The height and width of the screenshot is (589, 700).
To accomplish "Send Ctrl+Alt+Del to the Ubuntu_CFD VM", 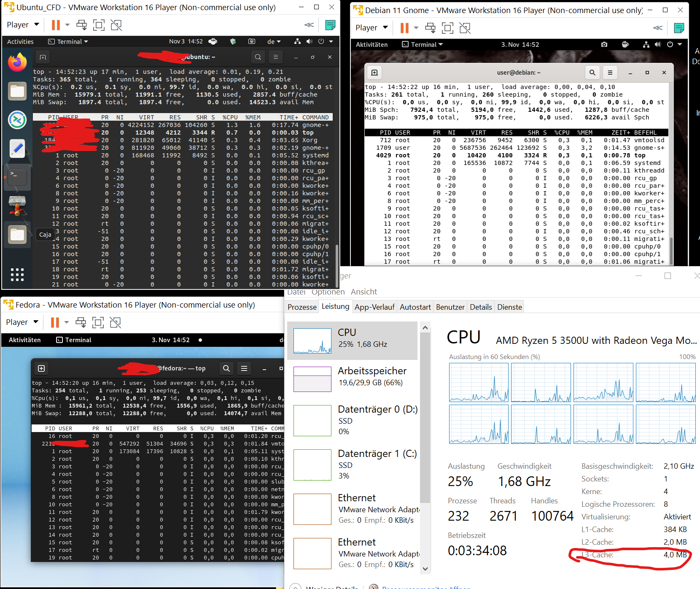I will point(81,25).
